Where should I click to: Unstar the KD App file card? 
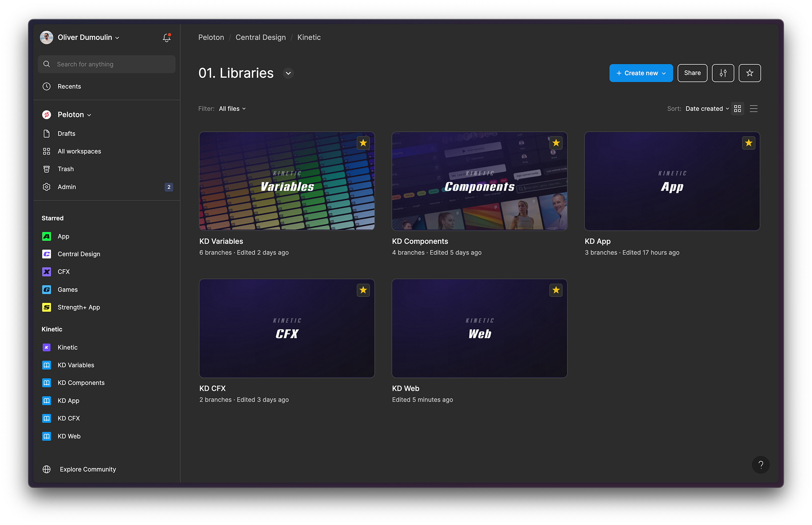click(x=748, y=143)
